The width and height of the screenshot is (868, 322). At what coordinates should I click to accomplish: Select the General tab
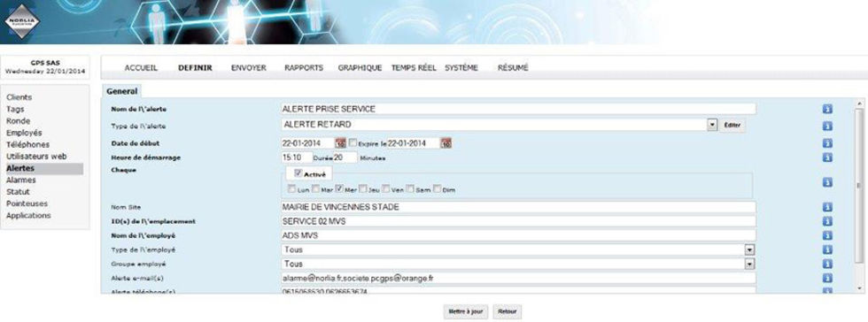[122, 91]
